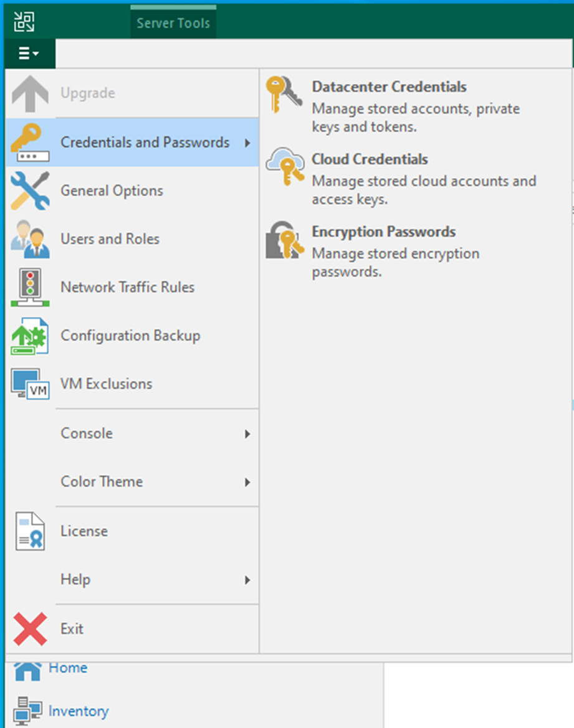Click the Network Traffic Rules traffic light icon

[x=30, y=287]
